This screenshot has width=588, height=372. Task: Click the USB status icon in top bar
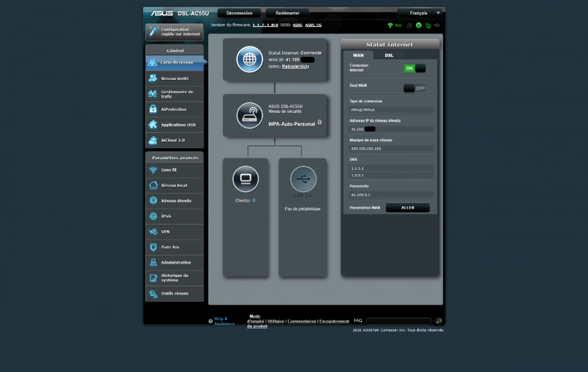point(436,25)
